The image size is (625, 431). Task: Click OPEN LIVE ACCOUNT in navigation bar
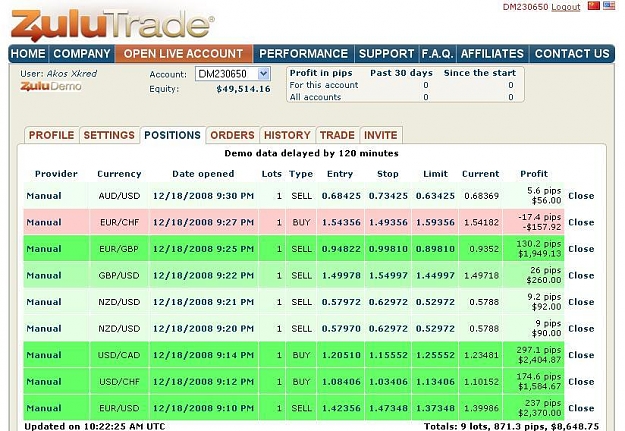[x=183, y=54]
